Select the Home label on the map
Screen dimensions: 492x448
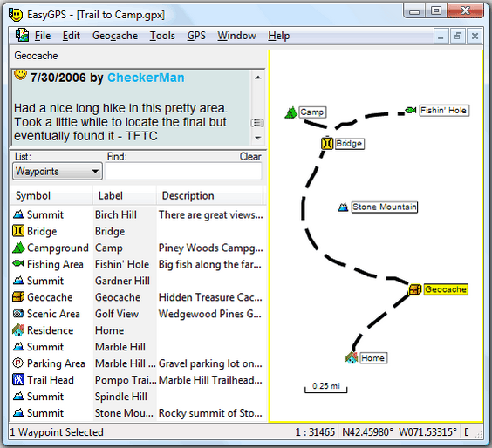[373, 357]
